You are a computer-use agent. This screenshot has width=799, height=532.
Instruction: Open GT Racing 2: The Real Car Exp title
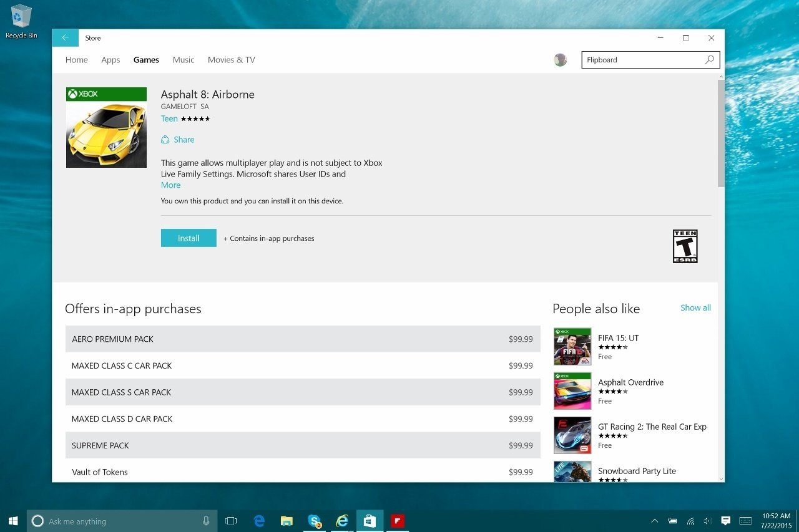pyautogui.click(x=652, y=427)
